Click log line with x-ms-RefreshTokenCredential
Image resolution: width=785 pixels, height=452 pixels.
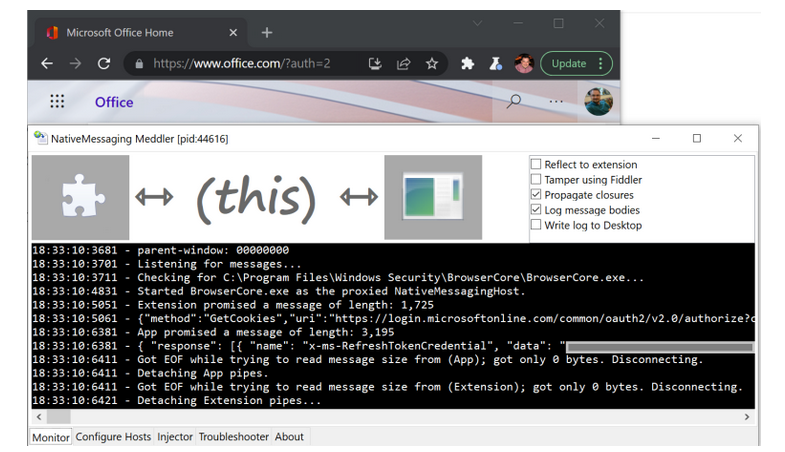point(394,346)
